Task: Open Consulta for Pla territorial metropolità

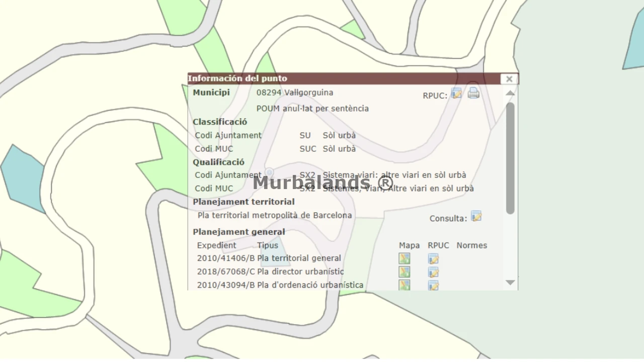Action: coord(476,217)
